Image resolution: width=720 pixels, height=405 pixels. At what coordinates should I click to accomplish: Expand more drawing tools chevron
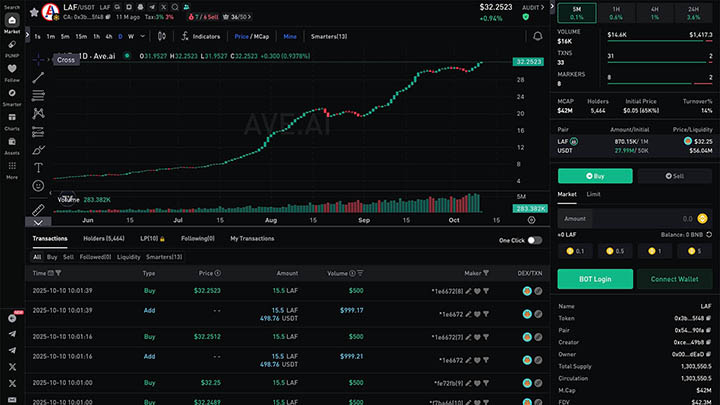(38, 222)
